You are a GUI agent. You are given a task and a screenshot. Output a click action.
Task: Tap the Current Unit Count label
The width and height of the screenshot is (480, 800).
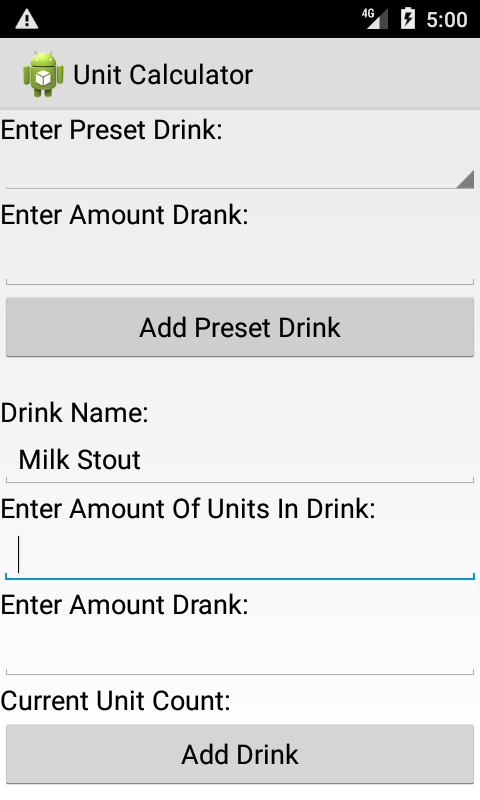(115, 701)
